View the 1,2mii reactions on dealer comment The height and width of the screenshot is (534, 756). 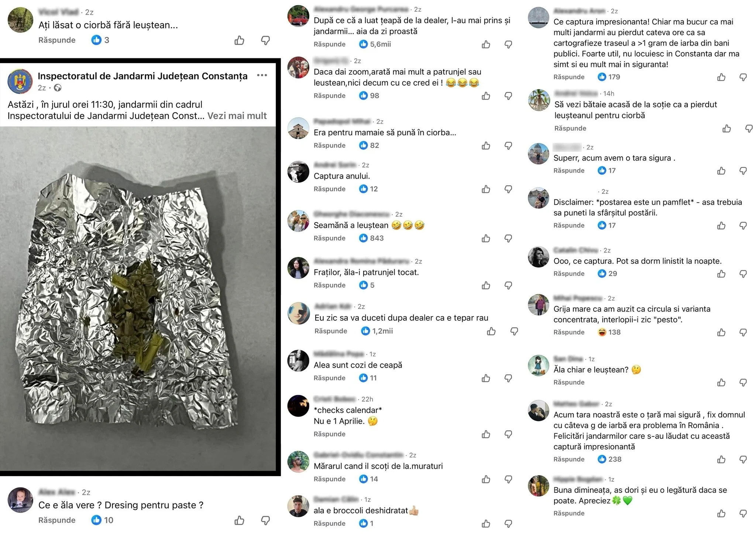coord(377,331)
